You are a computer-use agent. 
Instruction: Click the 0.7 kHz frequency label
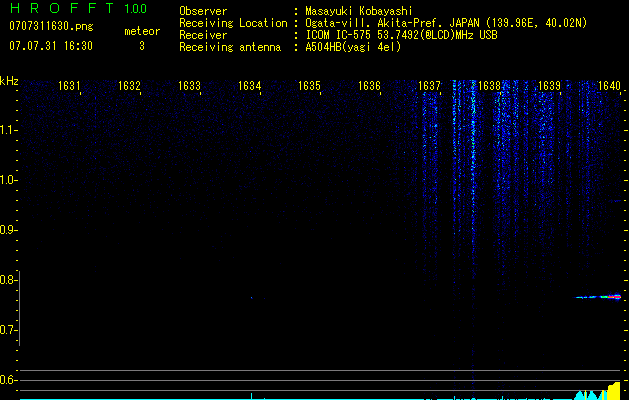click(x=8, y=330)
